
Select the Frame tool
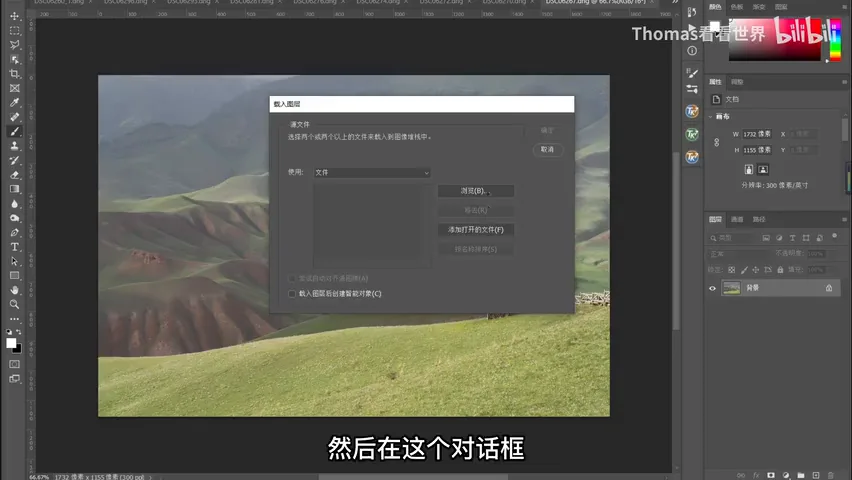pyautogui.click(x=15, y=88)
